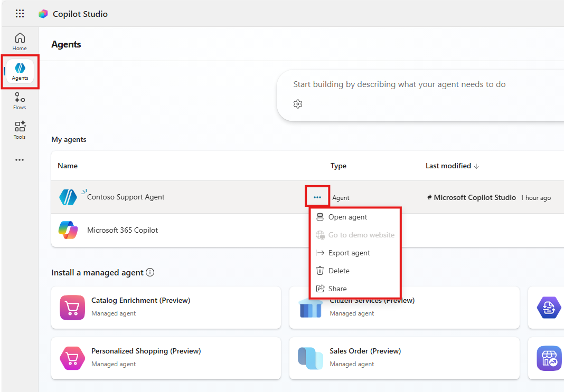Click the '1 hour ago' timestamp
Screen dimensions: 564x392
535,198
